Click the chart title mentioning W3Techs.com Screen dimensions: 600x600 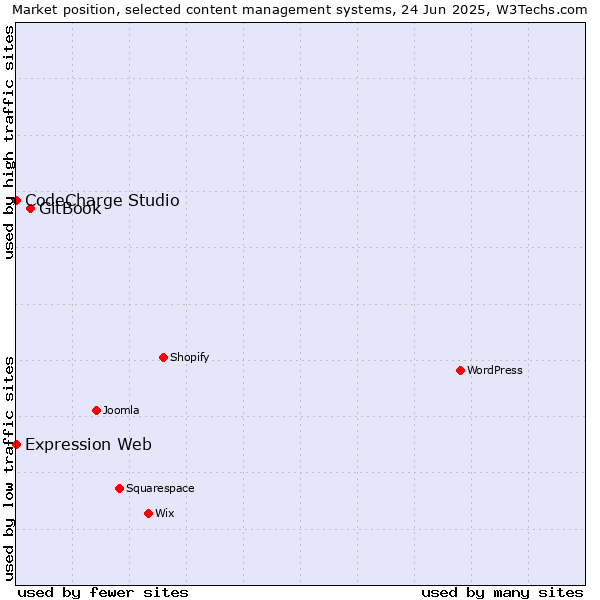pos(300,10)
